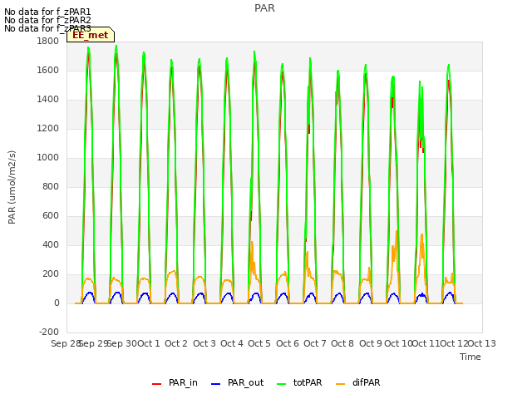Click the Oct 1 x-axis date label
The image size is (532, 399).
[x=149, y=343]
